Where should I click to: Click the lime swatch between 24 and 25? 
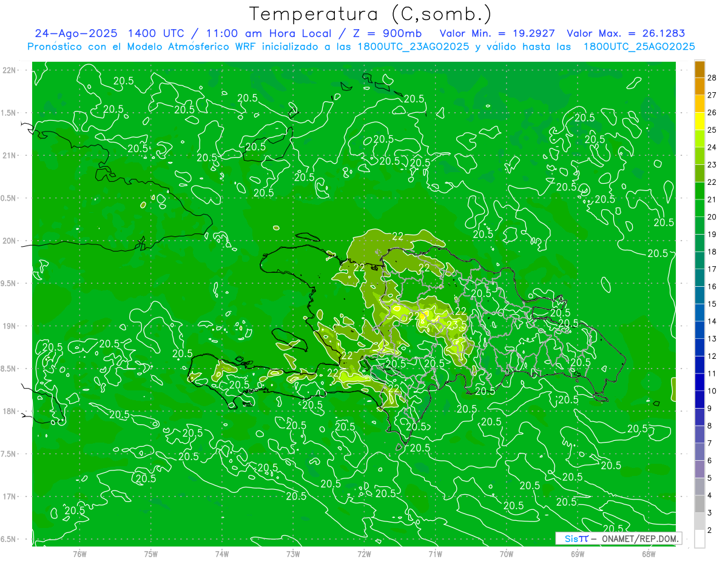[x=699, y=139]
